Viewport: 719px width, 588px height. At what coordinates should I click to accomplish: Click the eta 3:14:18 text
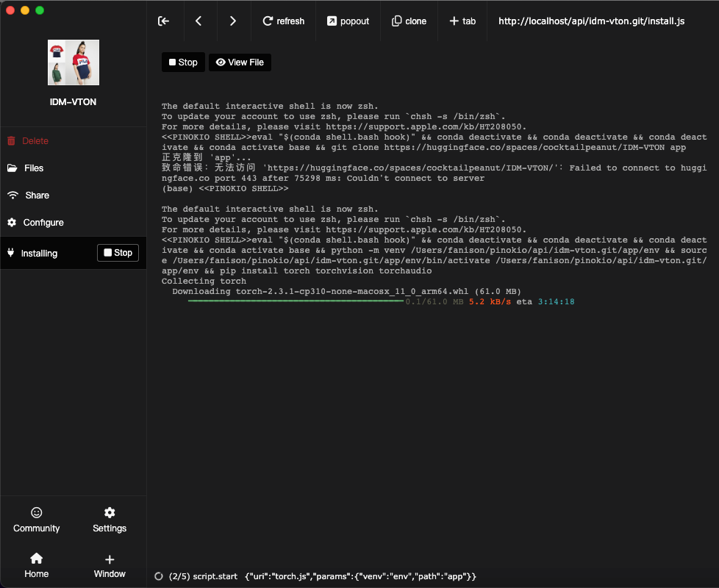[545, 301]
